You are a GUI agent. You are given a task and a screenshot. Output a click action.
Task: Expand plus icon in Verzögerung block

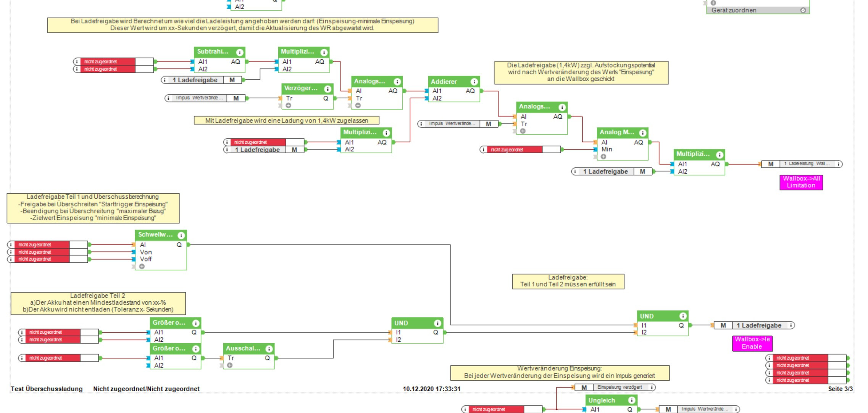[289, 106]
